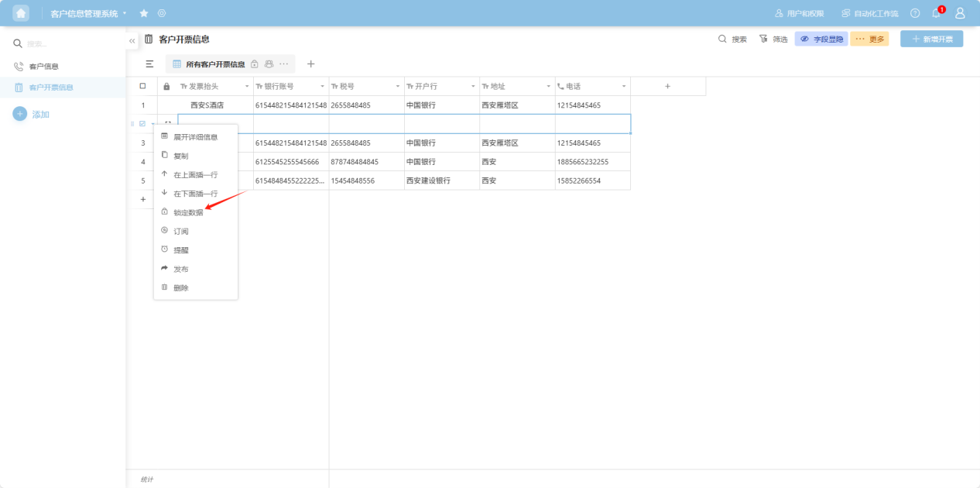Viewport: 980px width, 488px height.
Task: Open the user profile avatar
Action: click(960, 13)
